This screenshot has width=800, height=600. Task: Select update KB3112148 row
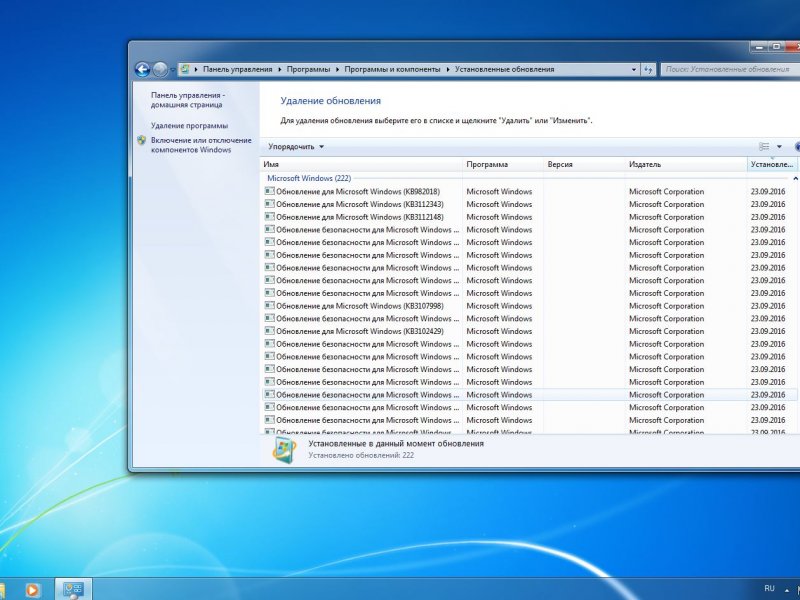(x=529, y=217)
